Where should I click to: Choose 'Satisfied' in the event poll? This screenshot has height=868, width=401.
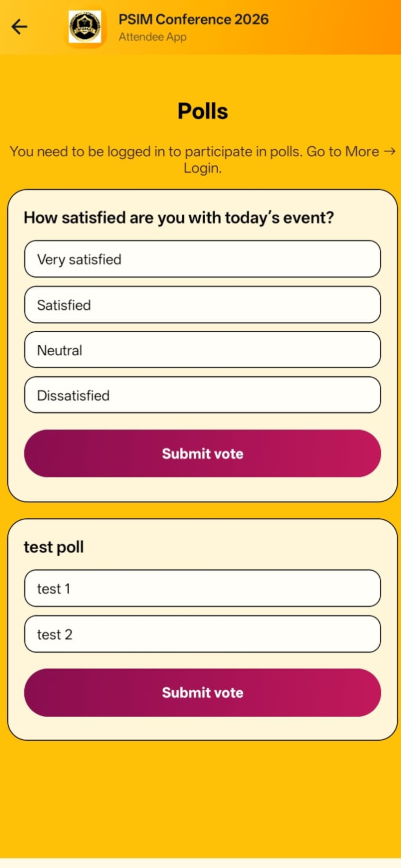point(202,304)
